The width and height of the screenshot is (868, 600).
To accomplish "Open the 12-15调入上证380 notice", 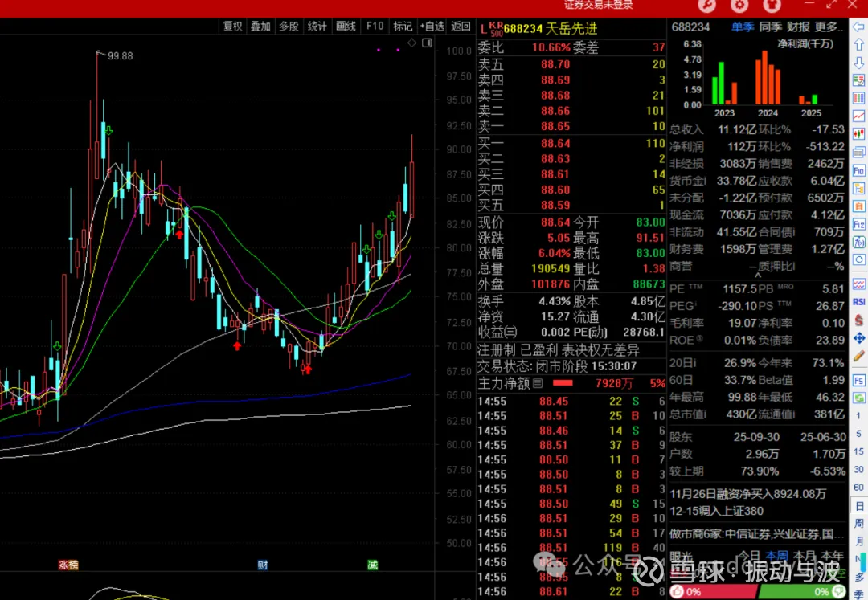I will pos(716,511).
